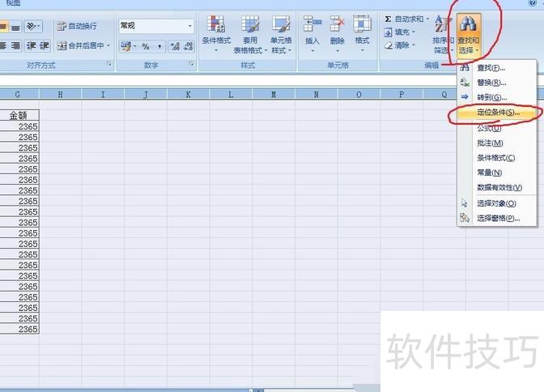
Task: Click the 清除 eraser icon
Action: click(389, 45)
